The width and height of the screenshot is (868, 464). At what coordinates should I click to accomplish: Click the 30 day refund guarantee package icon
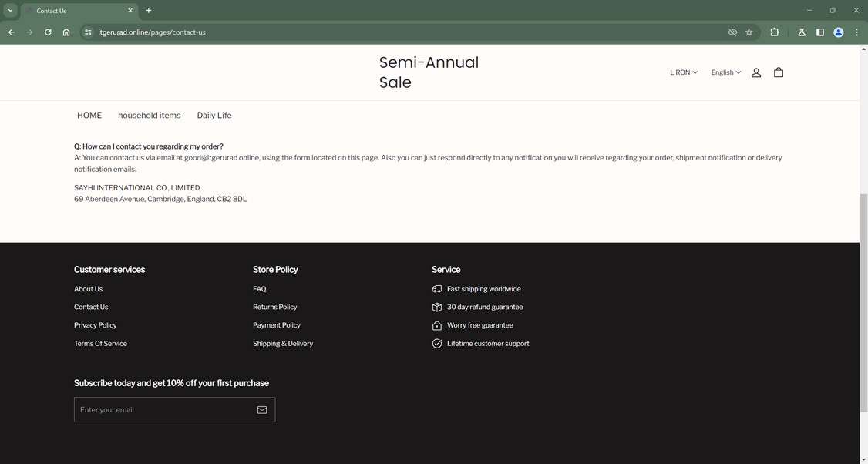pos(437,307)
